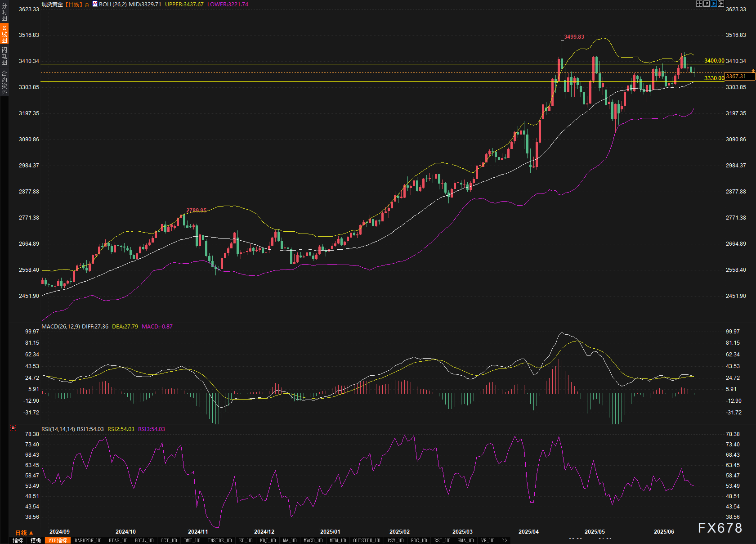Open the 合约资料 sidebar tab
756x544 pixels.
click(4, 82)
